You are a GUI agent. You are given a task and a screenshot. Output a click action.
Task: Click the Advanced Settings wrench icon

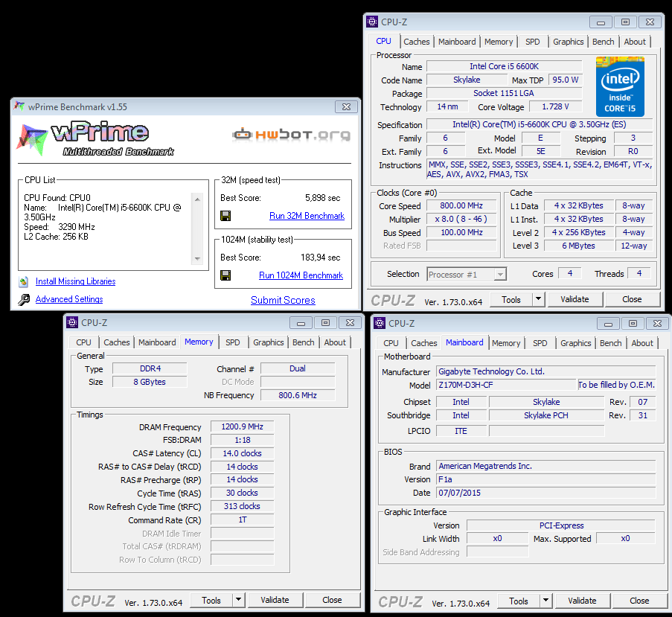coord(24,299)
